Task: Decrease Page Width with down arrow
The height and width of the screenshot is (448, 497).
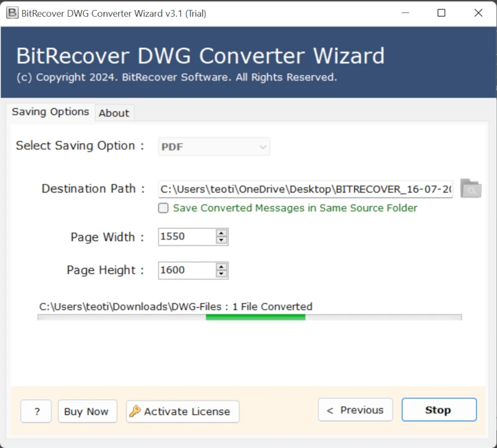Action: click(221, 240)
